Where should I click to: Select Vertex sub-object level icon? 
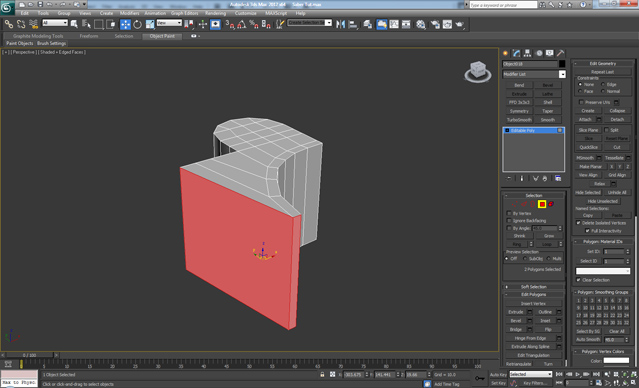pos(515,204)
